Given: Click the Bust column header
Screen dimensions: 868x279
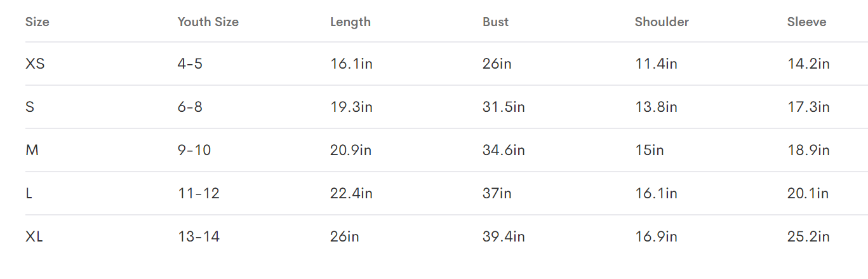Looking at the screenshot, I should click(x=495, y=22).
